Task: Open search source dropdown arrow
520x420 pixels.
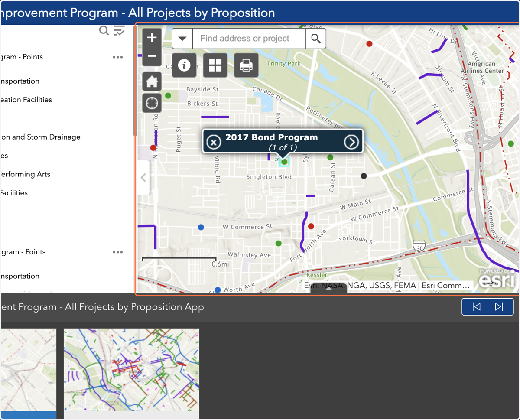Action: coord(182,39)
